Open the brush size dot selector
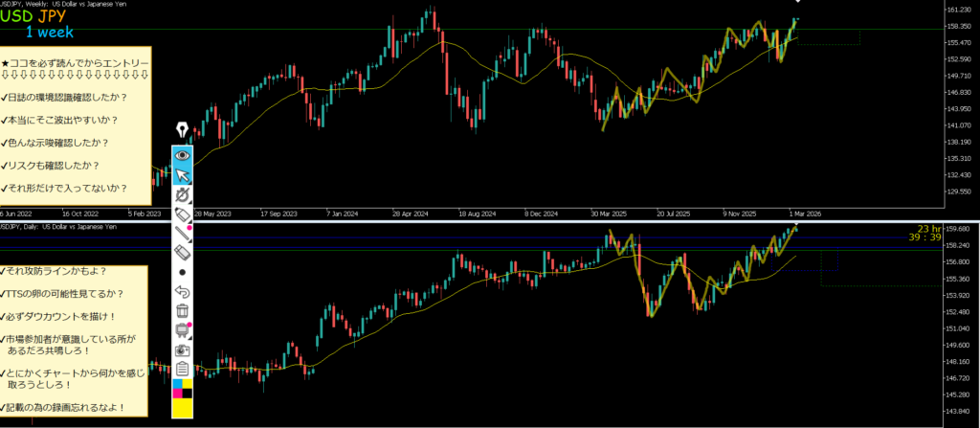Viewport: 980px width, 428px height. (x=183, y=272)
